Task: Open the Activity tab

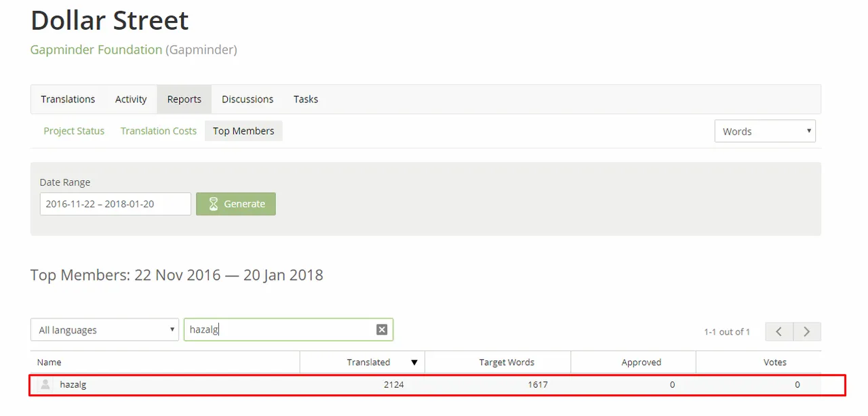Action: 131,99
